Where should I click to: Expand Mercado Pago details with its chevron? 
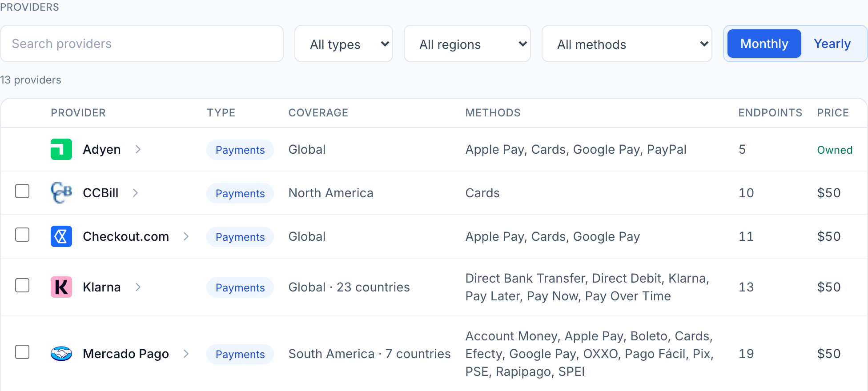click(x=186, y=354)
